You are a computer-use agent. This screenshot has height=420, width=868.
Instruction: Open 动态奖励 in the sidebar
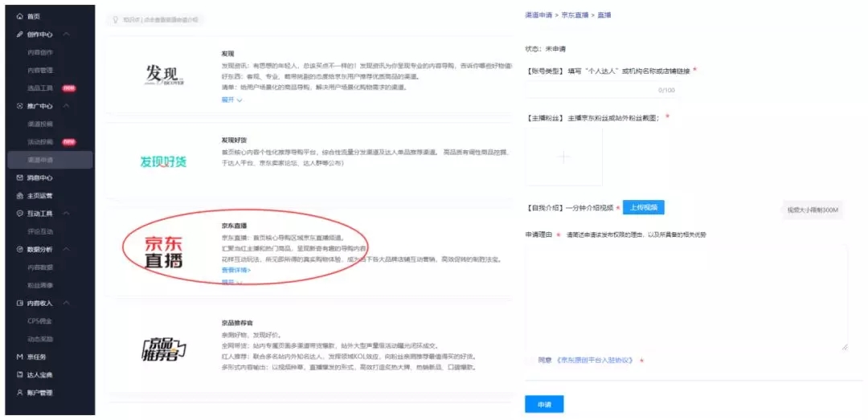pos(40,339)
